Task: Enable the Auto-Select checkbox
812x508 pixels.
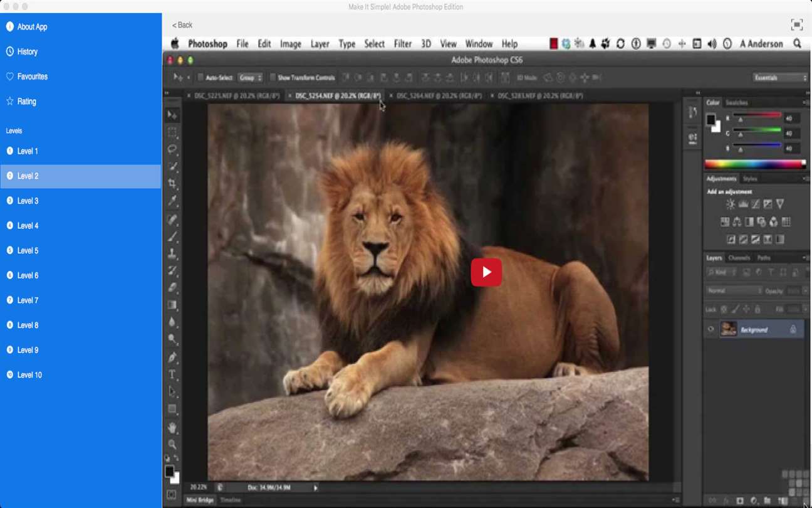Action: tap(200, 78)
